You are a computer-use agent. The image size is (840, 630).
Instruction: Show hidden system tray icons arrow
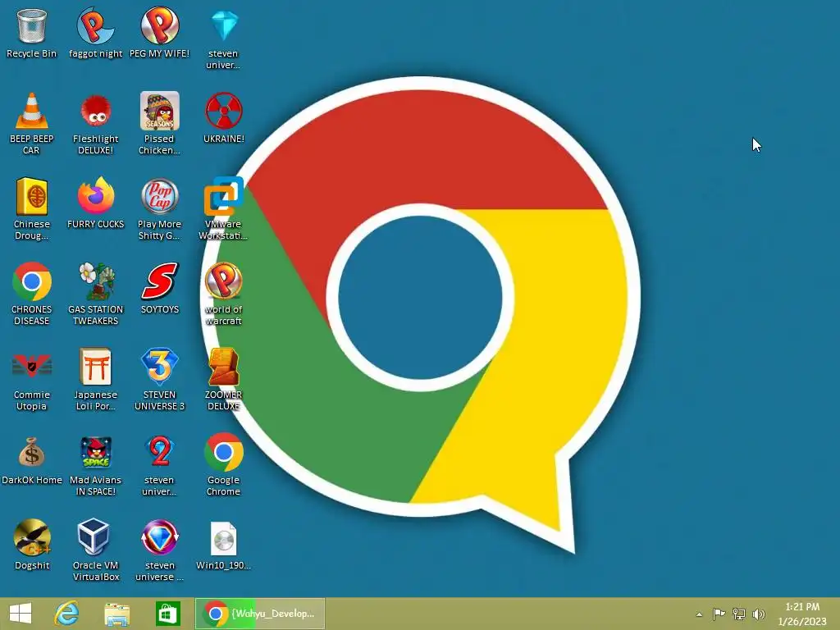tap(699, 614)
